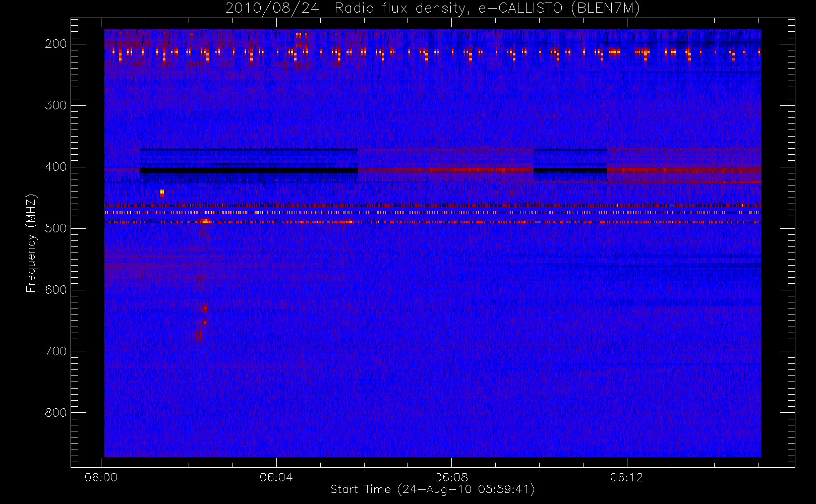Click the 600 frequency tick label
Image resolution: width=816 pixels, height=504 pixels.
[56, 290]
